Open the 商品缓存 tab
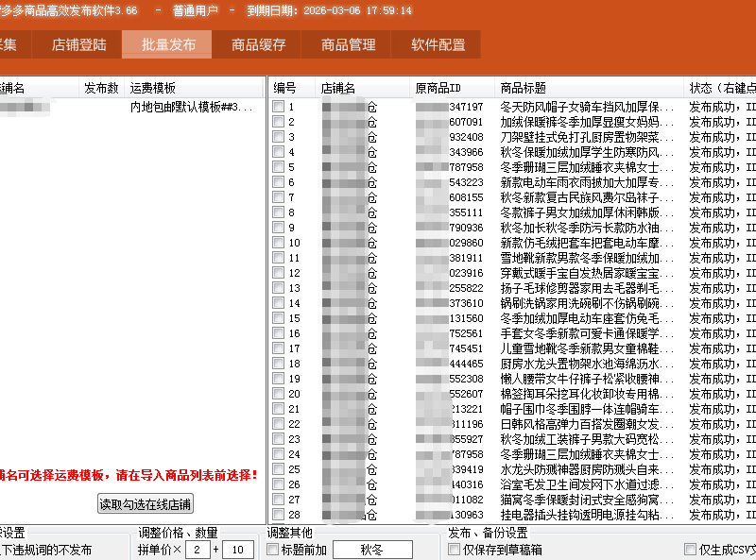756x560 pixels. click(x=258, y=44)
